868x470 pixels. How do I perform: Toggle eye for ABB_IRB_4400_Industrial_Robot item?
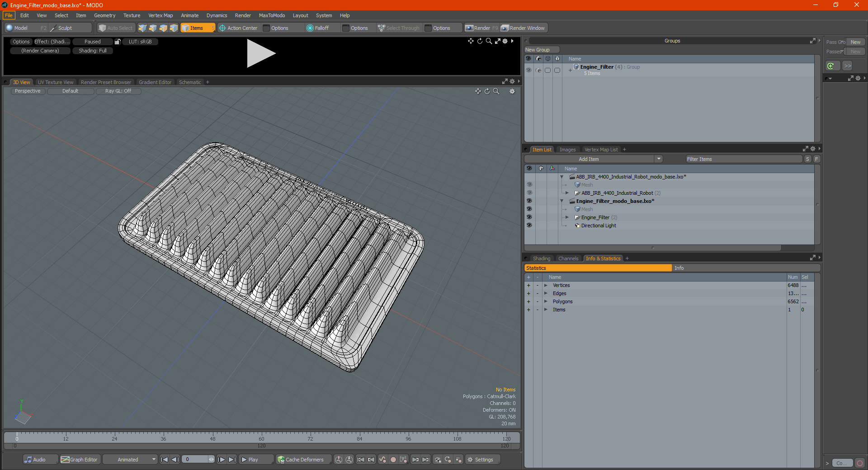[x=529, y=193]
